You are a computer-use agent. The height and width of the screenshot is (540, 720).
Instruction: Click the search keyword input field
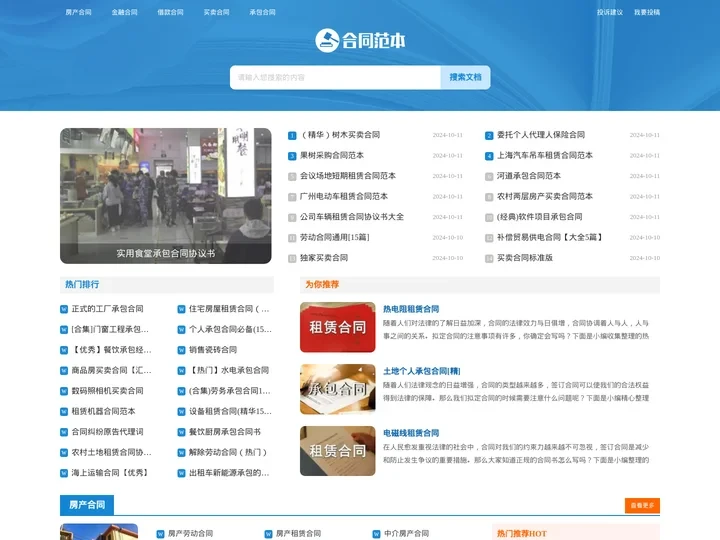335,77
